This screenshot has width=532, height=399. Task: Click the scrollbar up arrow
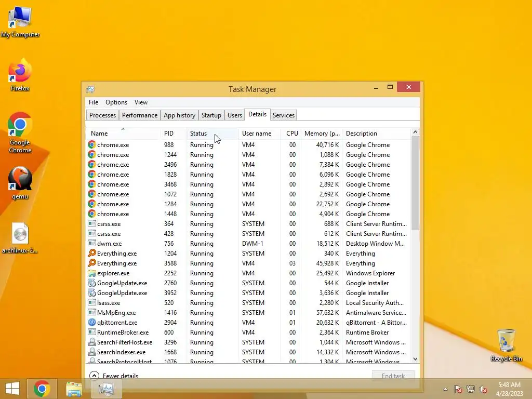point(415,132)
